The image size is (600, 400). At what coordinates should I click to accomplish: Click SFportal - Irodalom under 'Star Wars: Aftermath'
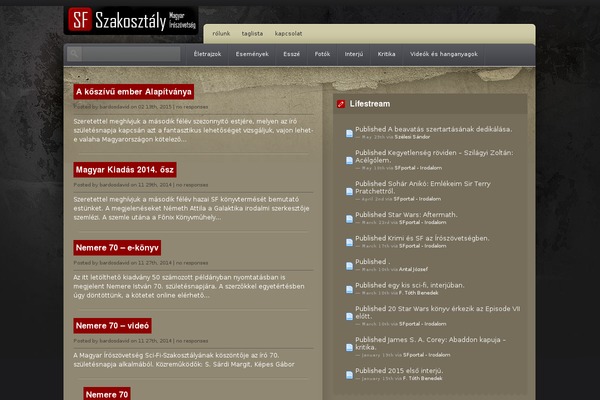point(422,222)
